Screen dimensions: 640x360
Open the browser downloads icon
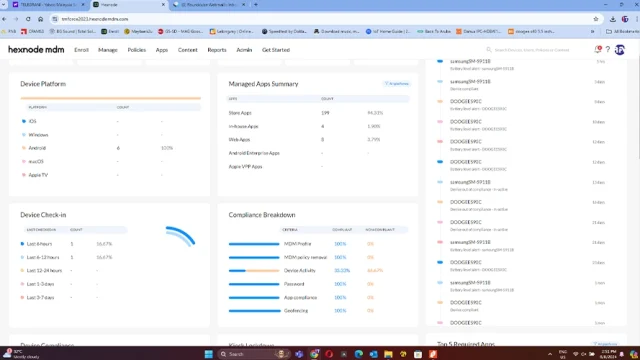[613, 19]
